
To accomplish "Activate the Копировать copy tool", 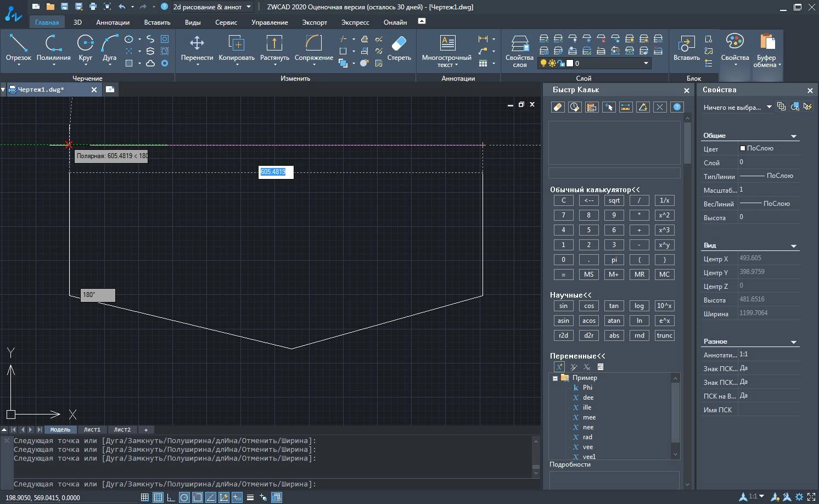I will [x=237, y=48].
